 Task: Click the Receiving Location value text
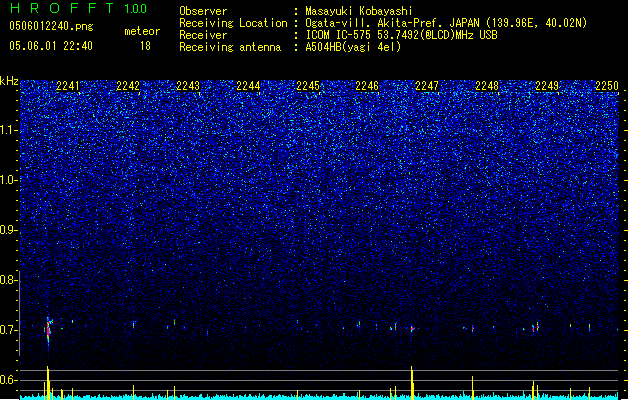click(446, 23)
